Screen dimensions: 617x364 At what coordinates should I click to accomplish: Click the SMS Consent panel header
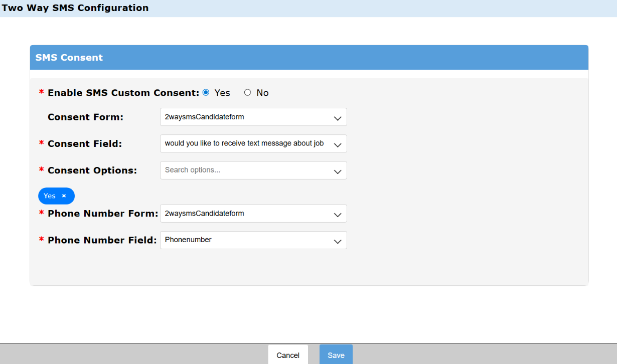point(308,58)
